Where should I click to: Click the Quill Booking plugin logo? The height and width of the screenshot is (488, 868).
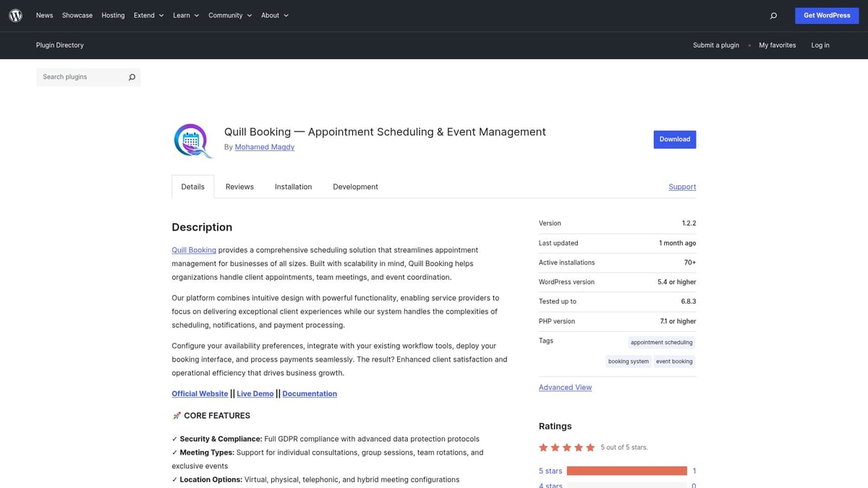[x=191, y=140]
